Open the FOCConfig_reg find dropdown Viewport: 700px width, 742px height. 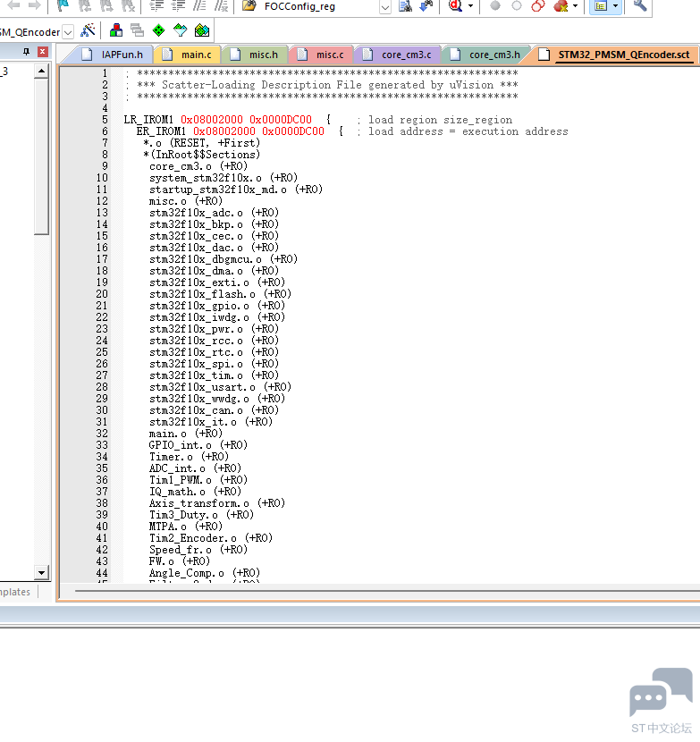click(x=385, y=7)
